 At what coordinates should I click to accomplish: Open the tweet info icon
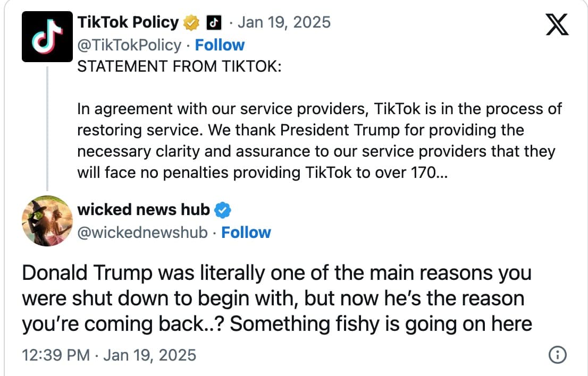(557, 355)
